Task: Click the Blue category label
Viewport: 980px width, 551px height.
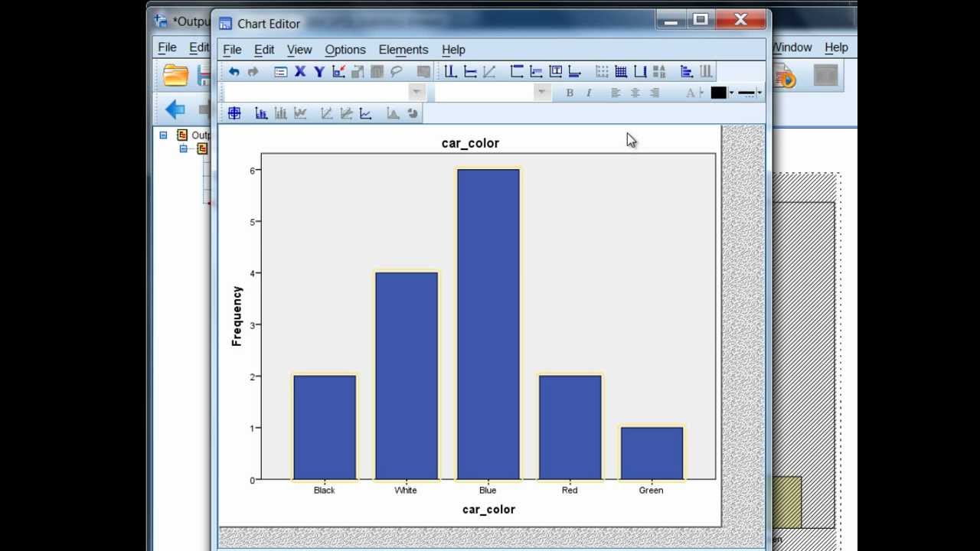Action: 488,491
